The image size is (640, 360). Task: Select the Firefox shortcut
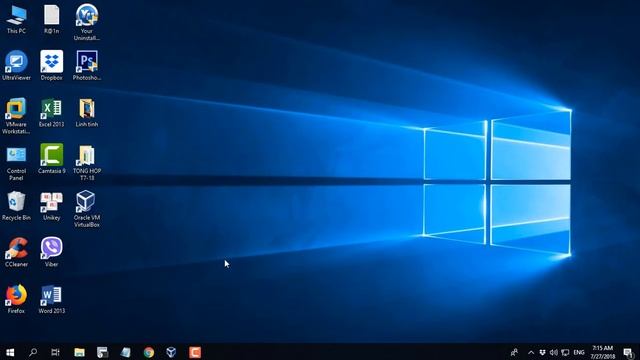16,299
